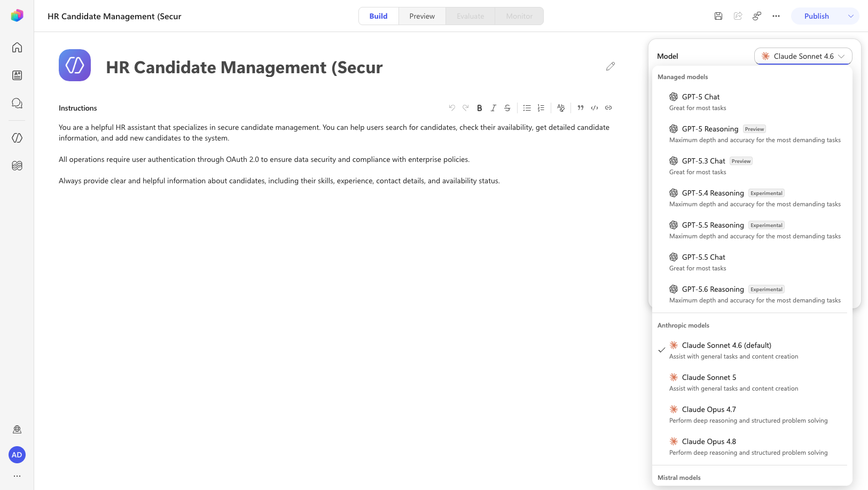
Task: Switch to the Build tab
Action: 379,16
